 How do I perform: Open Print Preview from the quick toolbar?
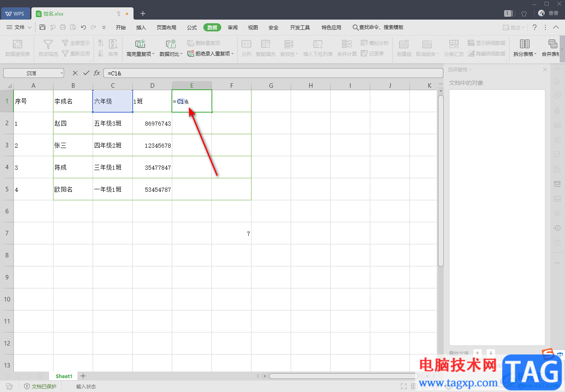(x=73, y=27)
